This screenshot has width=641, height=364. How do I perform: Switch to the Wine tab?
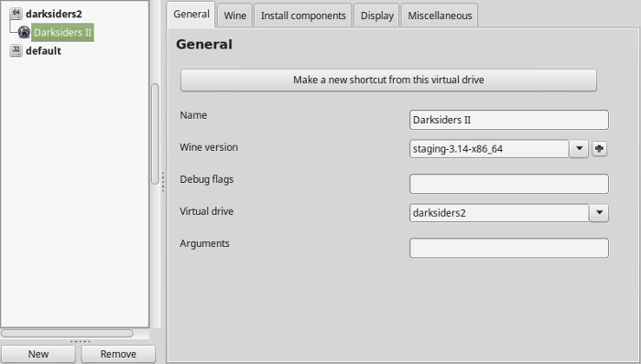click(235, 16)
